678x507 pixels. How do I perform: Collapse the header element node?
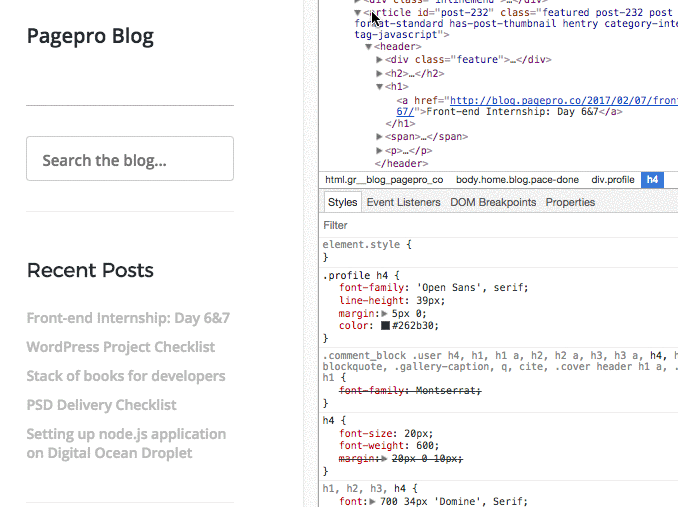coord(368,47)
